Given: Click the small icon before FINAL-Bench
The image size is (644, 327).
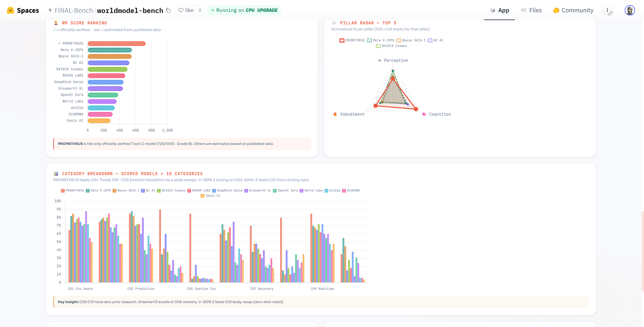Looking at the screenshot, I should click(50, 10).
